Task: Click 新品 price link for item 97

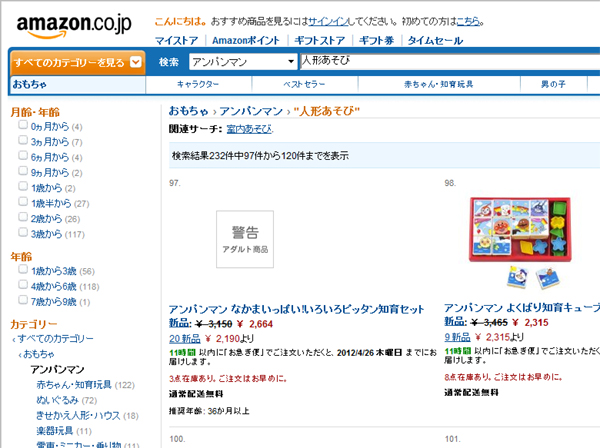Action: (x=179, y=323)
